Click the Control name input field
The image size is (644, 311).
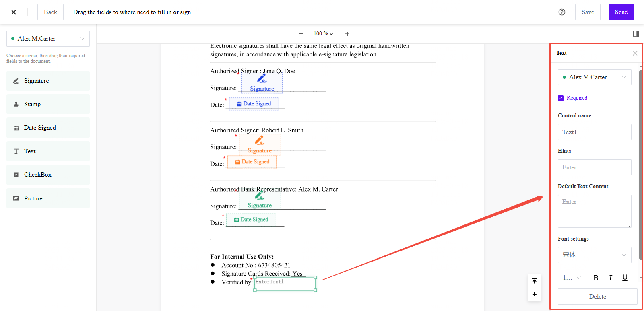pyautogui.click(x=594, y=132)
